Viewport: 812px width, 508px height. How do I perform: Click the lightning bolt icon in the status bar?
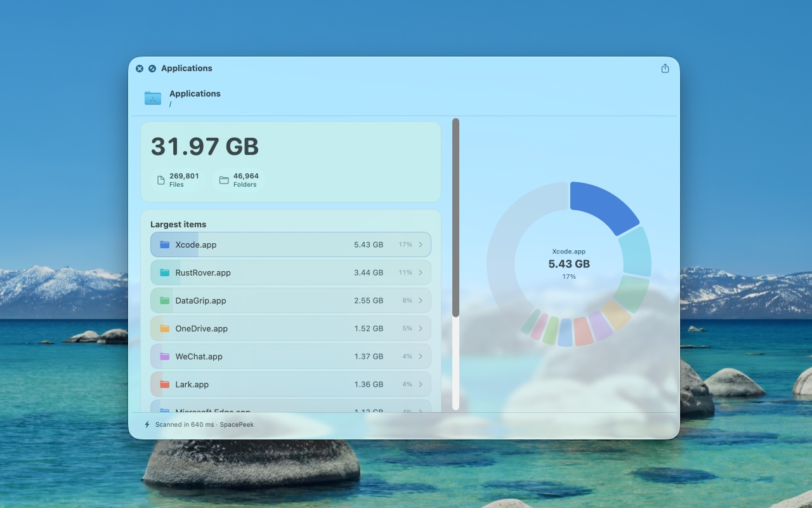coord(147,424)
